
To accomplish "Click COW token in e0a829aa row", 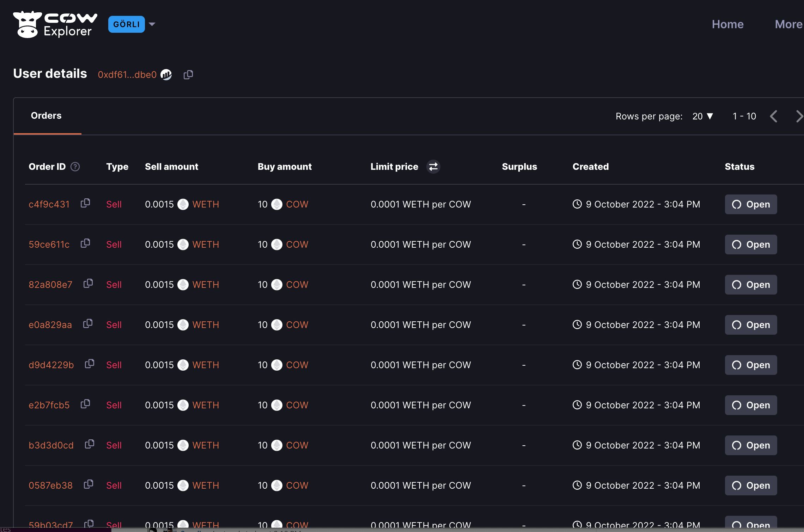I will (x=297, y=325).
